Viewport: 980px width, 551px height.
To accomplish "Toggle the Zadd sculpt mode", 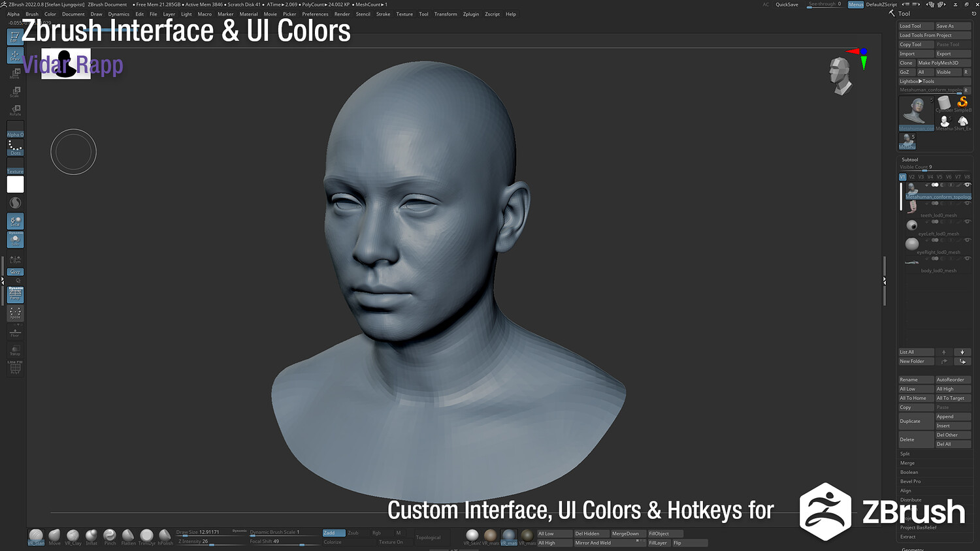I will tap(334, 533).
